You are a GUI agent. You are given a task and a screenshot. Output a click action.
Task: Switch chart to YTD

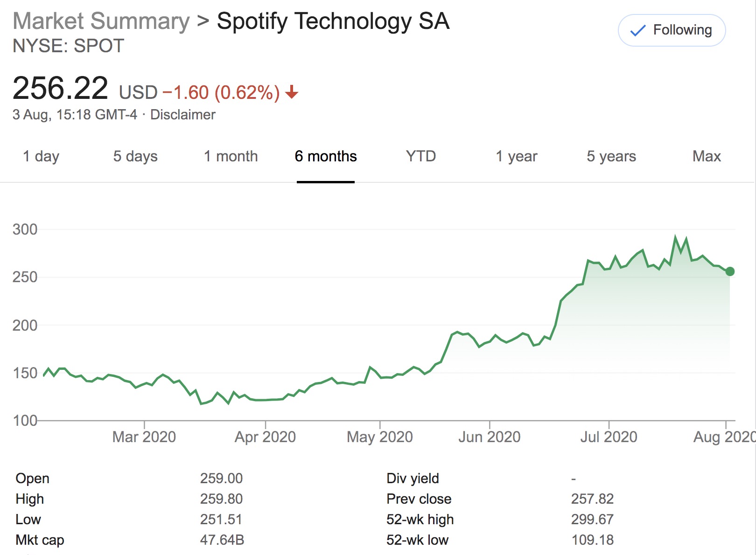[421, 156]
